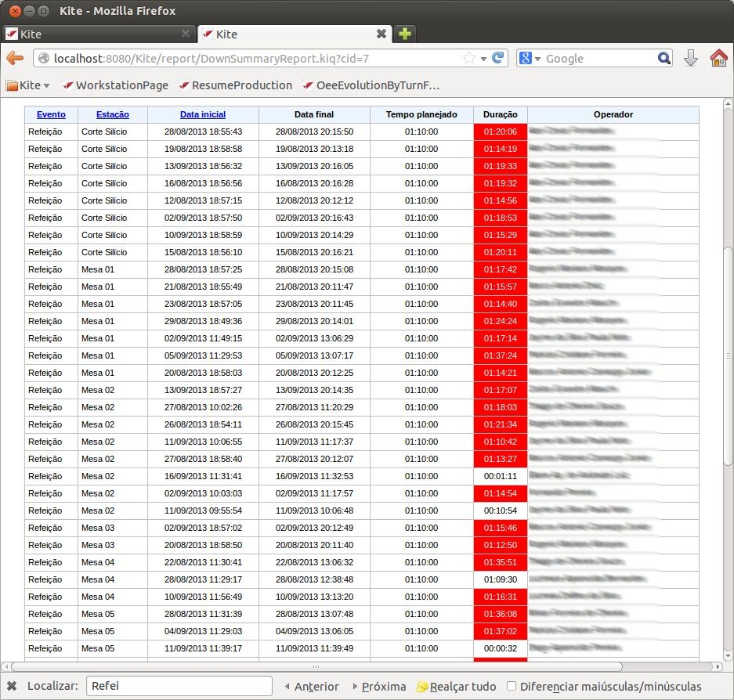This screenshot has width=734, height=700.
Task: Click the Localizar search text field
Action: 179,686
